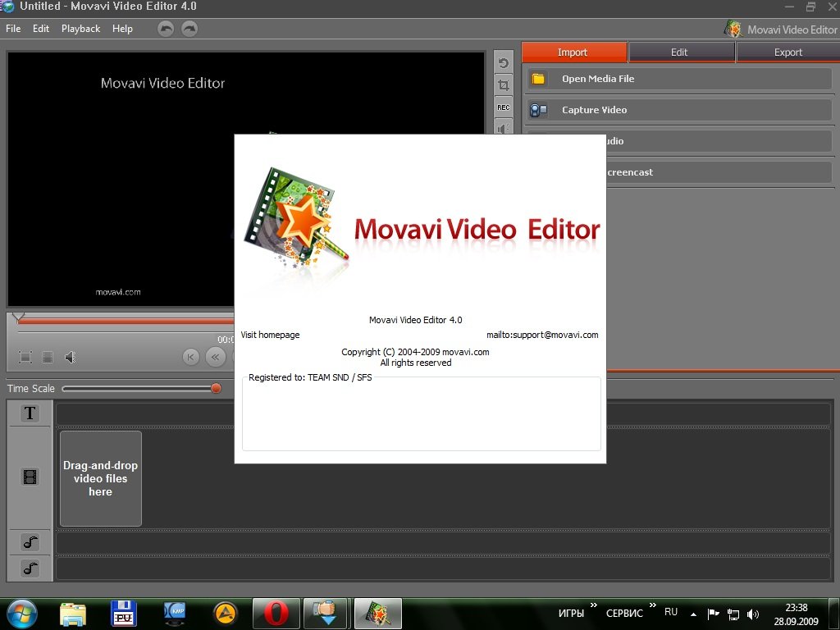Click the second audio track note icon
This screenshot has height=630, width=840.
[x=30, y=568]
